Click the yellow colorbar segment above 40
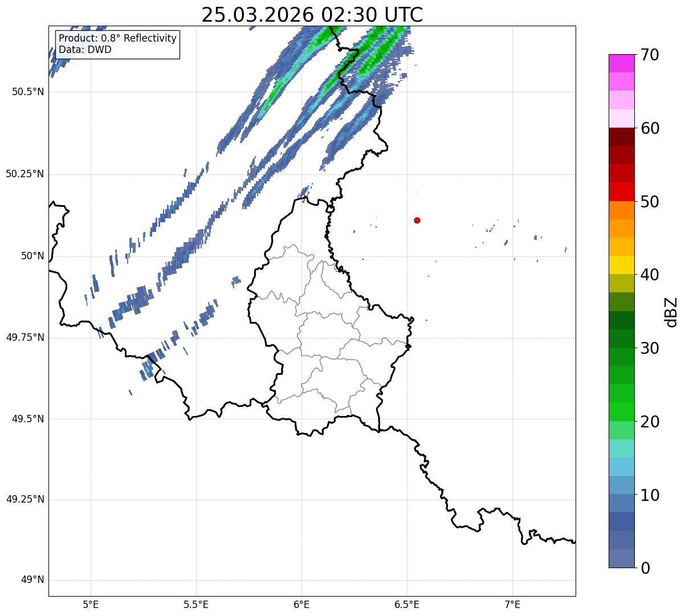Viewport: 685px width, 616px height. [x=621, y=265]
